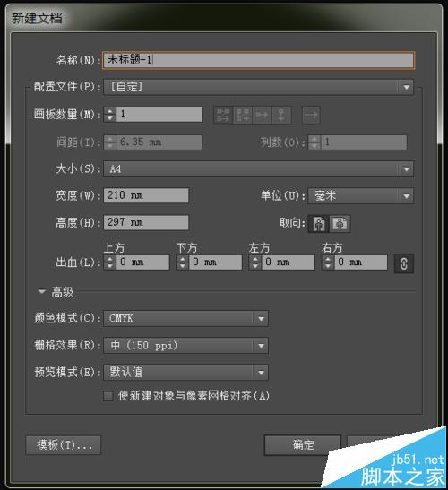The width and height of the screenshot is (448, 490).
Task: Click the 模板(T)... templates button
Action: click(64, 445)
